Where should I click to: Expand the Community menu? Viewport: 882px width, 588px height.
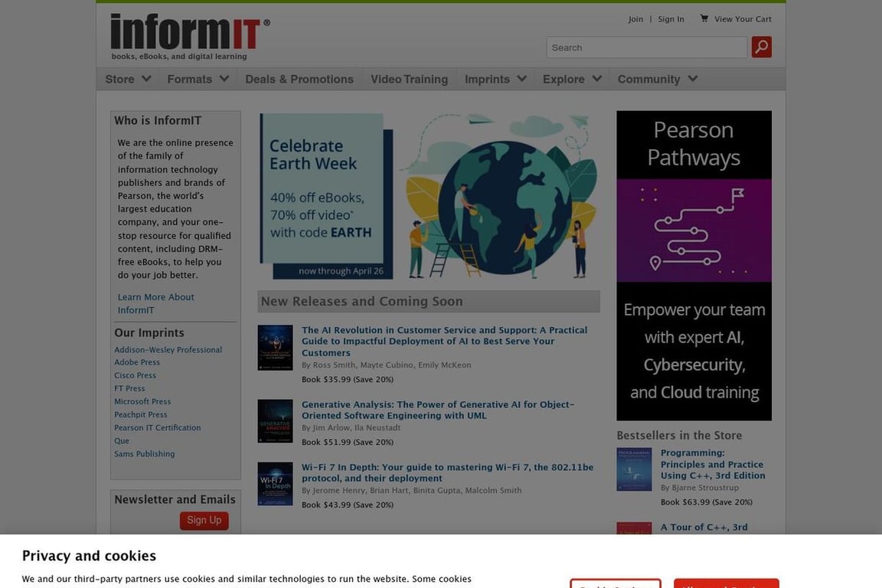click(658, 80)
